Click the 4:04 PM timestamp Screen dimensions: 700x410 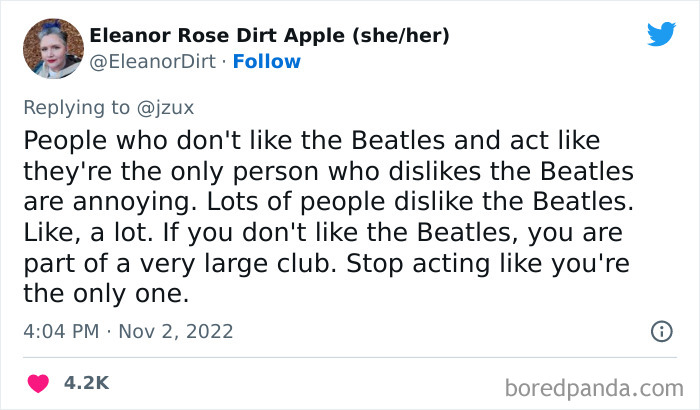click(x=60, y=331)
